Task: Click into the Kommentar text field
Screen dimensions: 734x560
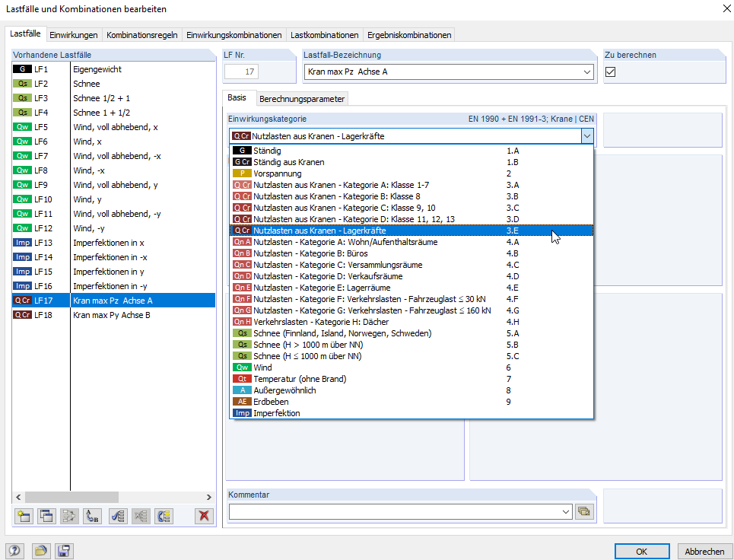Action: tap(395, 512)
